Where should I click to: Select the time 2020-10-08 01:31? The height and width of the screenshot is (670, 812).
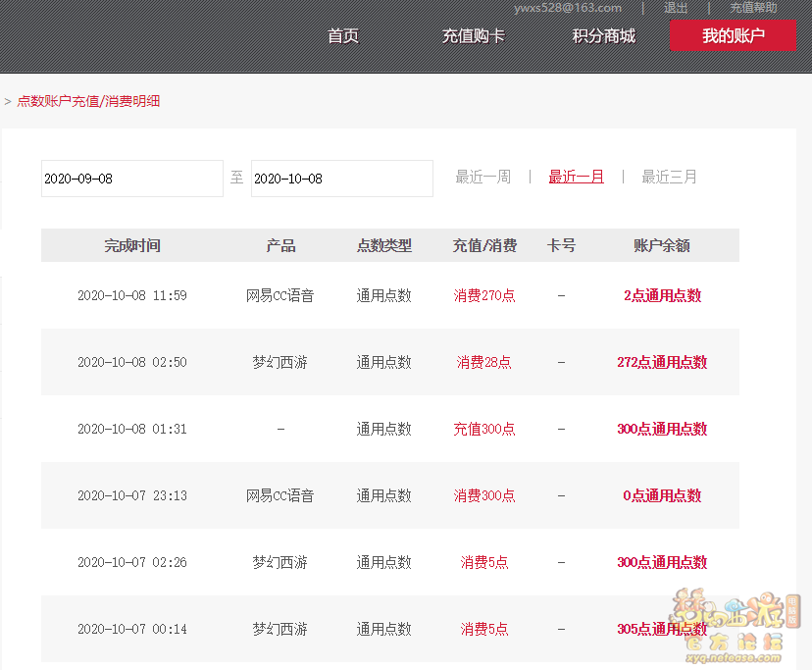click(132, 429)
